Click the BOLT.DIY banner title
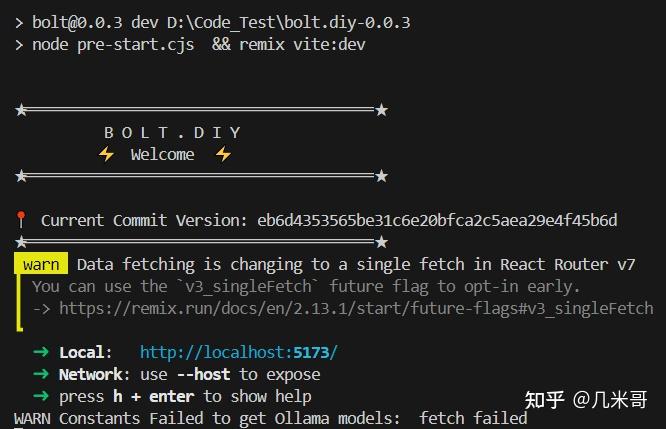The image size is (666, 429). [172, 132]
